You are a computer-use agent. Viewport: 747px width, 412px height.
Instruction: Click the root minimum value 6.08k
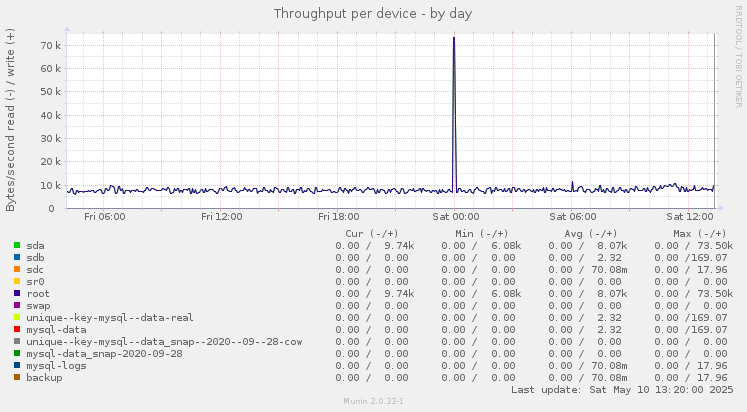click(x=506, y=294)
